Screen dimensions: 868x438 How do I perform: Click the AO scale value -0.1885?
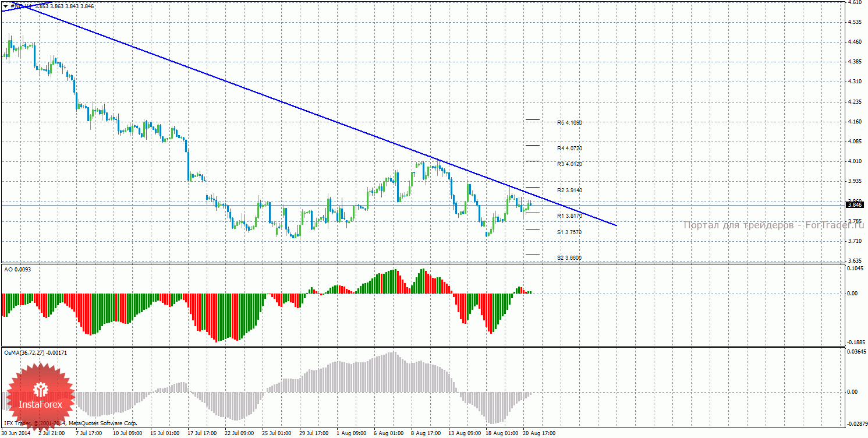coord(855,342)
